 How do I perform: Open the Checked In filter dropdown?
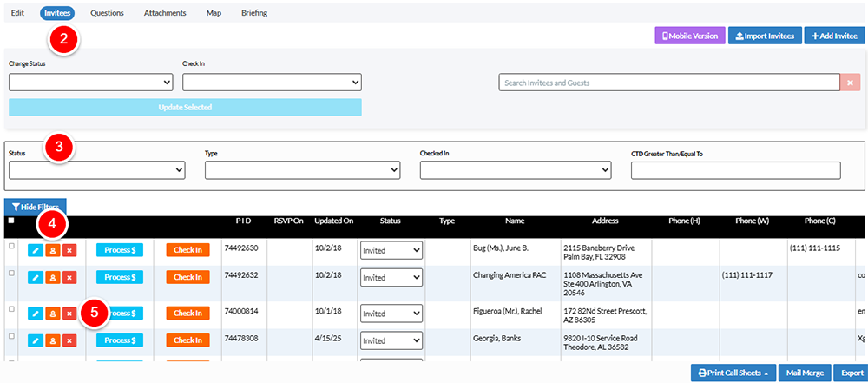click(516, 170)
